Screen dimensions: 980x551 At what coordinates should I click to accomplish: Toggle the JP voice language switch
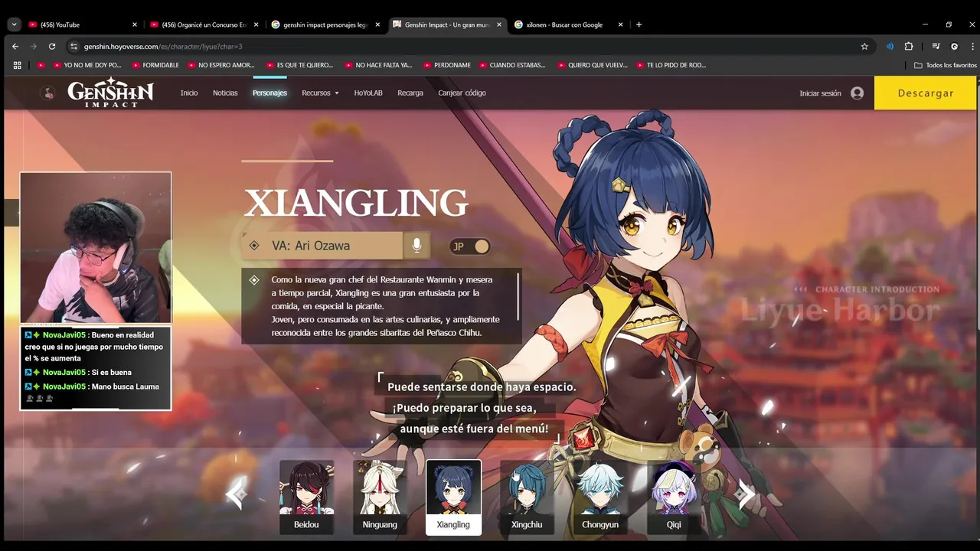point(469,246)
